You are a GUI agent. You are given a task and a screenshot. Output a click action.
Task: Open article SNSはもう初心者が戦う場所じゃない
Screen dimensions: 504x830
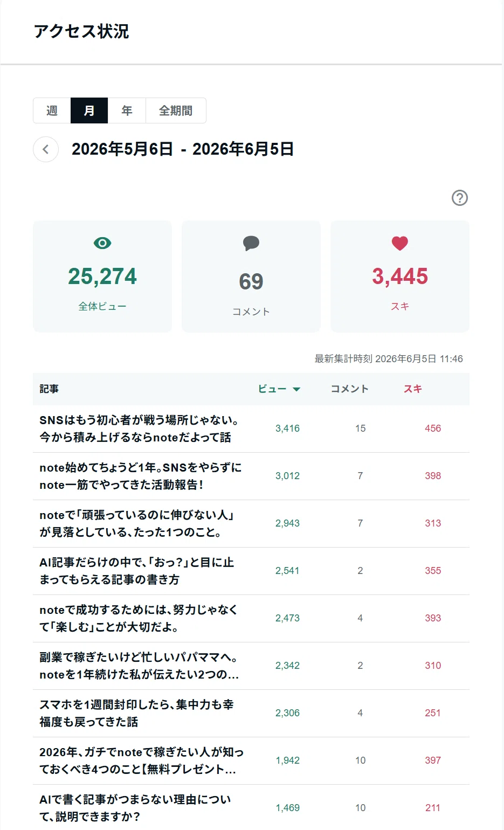click(x=139, y=428)
